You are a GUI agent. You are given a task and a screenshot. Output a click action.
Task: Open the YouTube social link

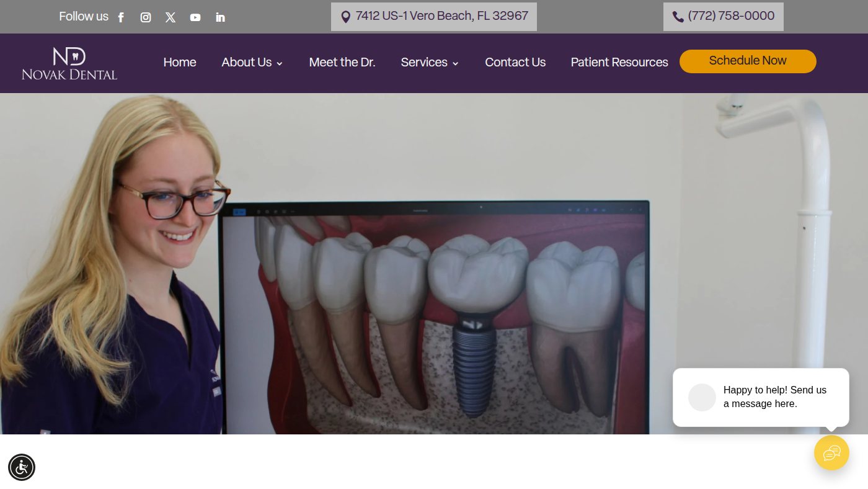(195, 17)
